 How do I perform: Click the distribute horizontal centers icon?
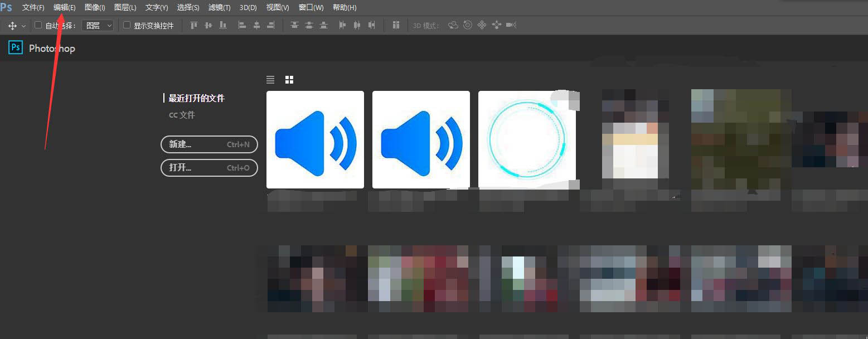(357, 25)
